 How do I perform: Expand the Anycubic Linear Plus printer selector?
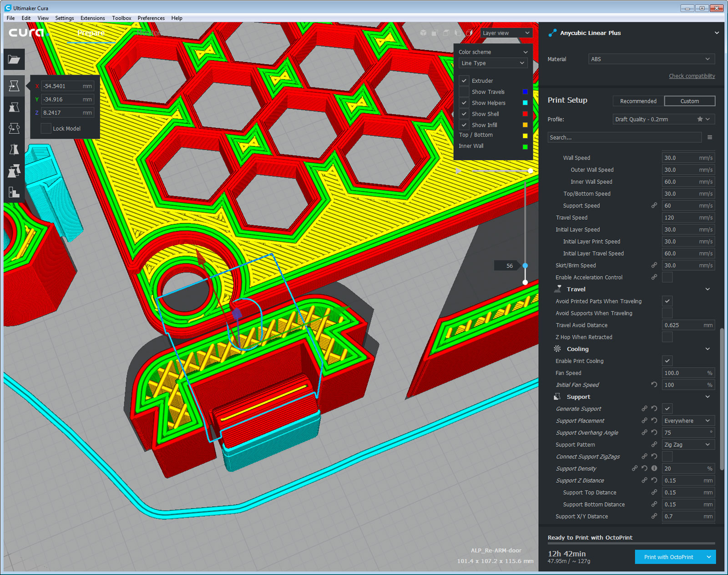pos(717,33)
